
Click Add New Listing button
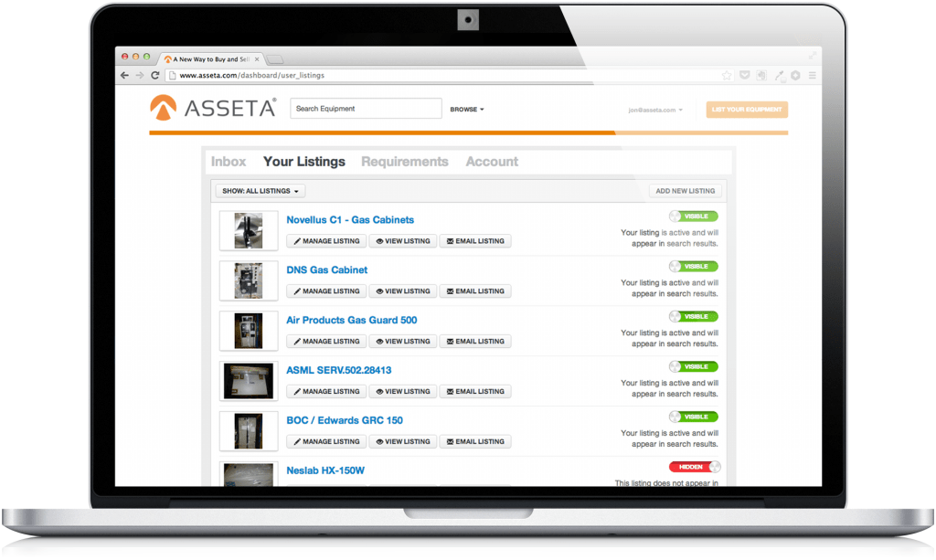click(x=686, y=191)
